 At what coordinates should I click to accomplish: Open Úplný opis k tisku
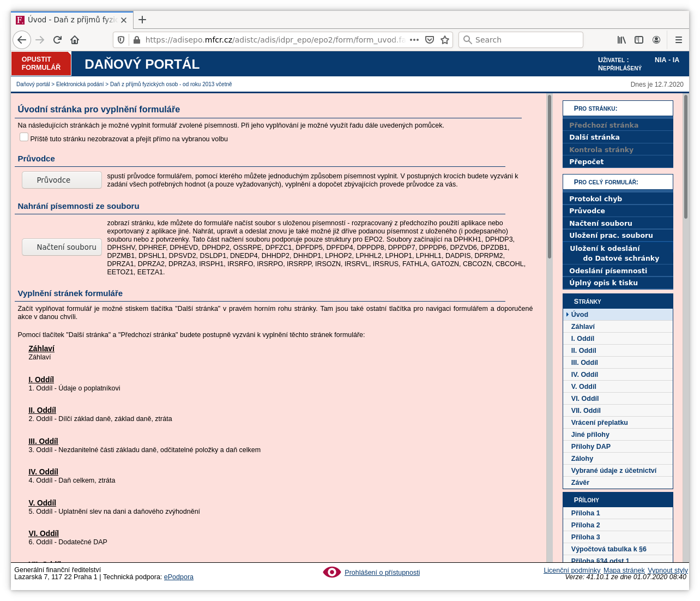tap(618, 283)
